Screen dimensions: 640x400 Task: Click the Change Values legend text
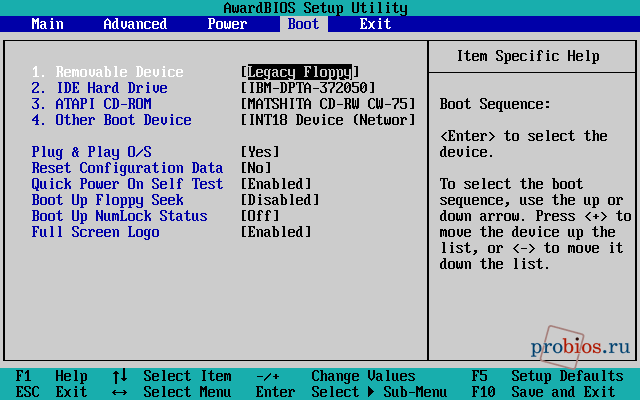[363, 376]
